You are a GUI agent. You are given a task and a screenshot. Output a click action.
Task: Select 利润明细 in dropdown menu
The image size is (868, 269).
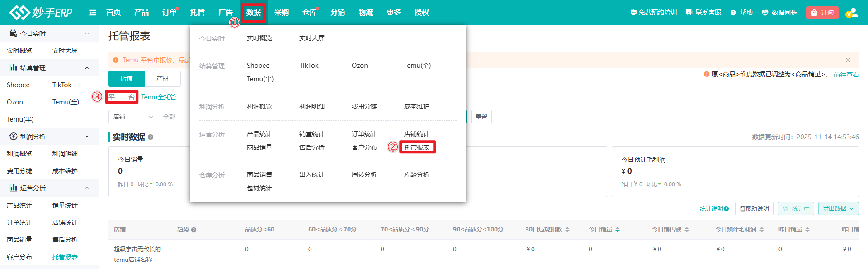(312, 106)
